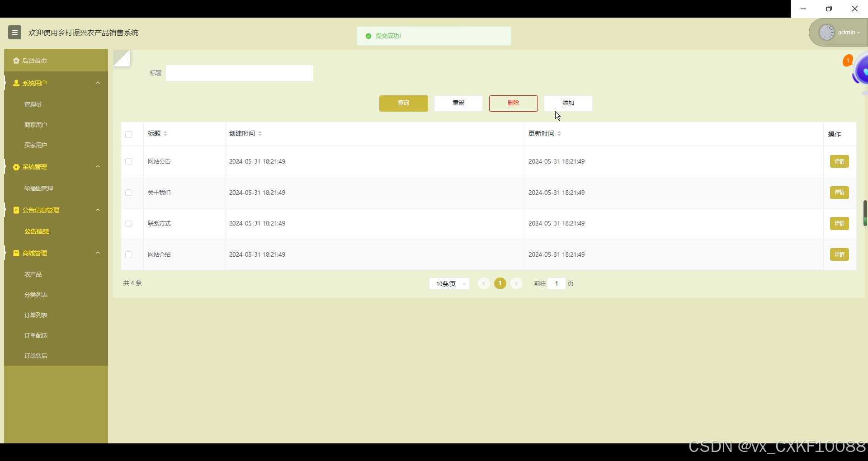868x461 pixels.
Task: Open 详情 for 联系方式 row
Action: pyautogui.click(x=839, y=223)
